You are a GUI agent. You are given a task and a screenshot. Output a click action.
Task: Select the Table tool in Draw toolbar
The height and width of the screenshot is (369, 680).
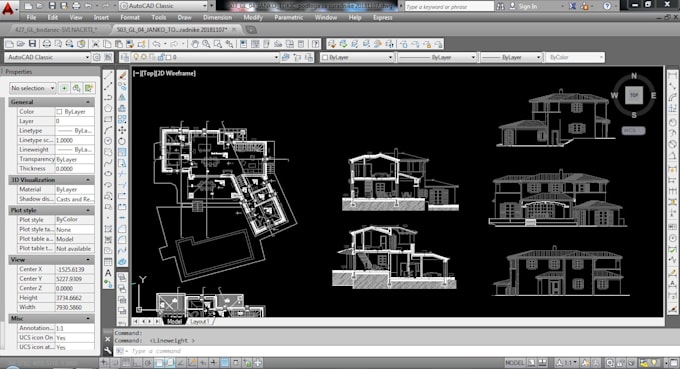pyautogui.click(x=108, y=262)
